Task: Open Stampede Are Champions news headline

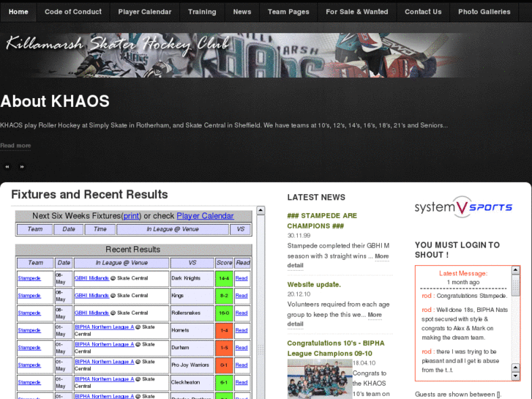Action: click(322, 220)
